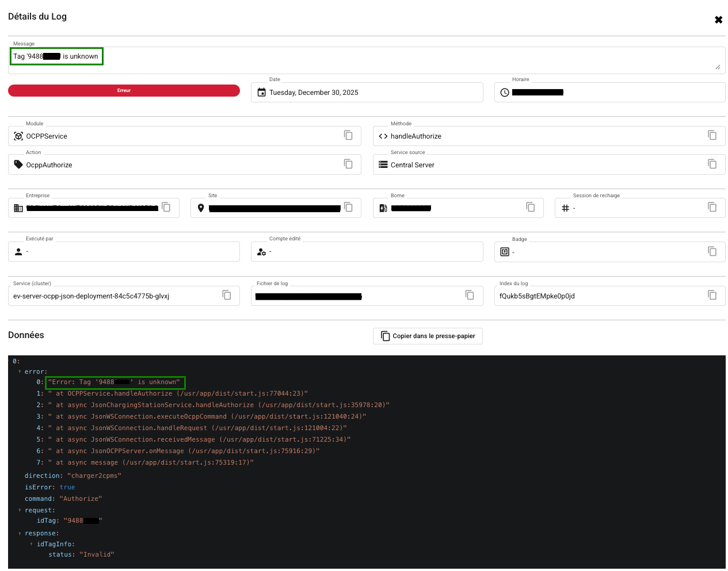Screen dimensions: 728x571
Task: Collapse the error node in Données
Action: coord(20,372)
